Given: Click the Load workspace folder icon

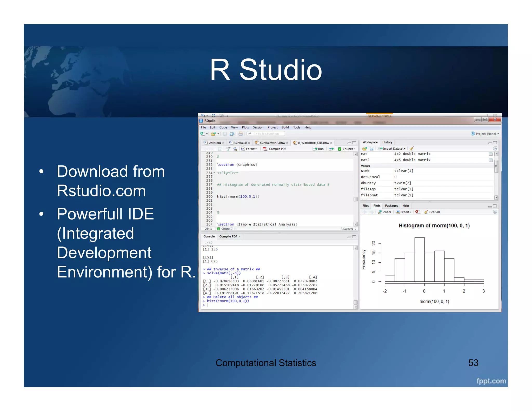Looking at the screenshot, I should click(x=364, y=149).
